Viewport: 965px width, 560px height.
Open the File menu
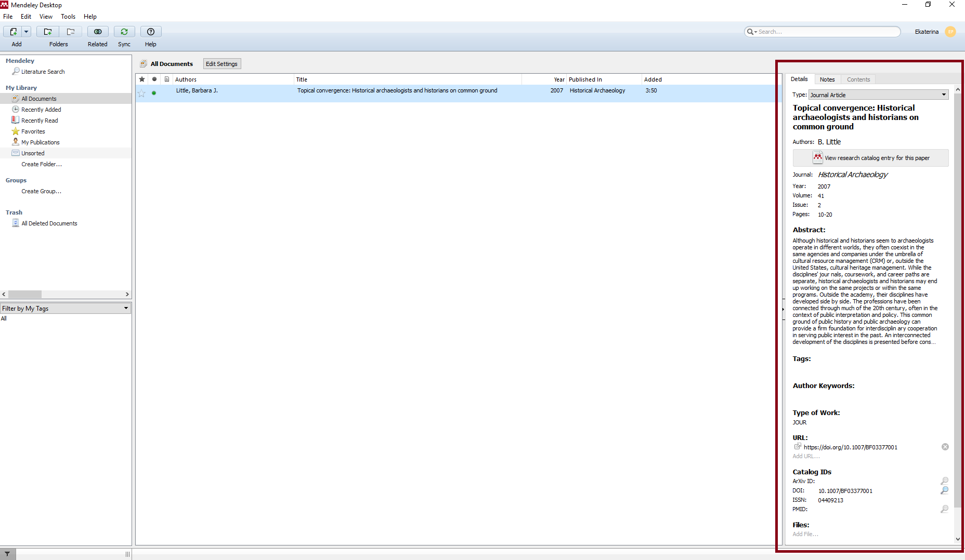coord(8,17)
